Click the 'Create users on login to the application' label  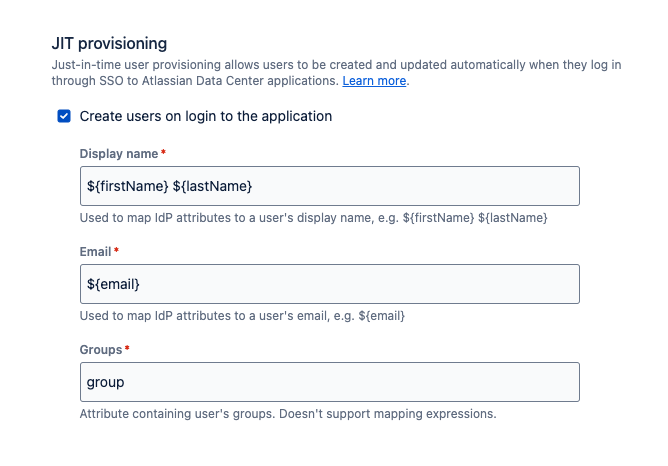[205, 116]
